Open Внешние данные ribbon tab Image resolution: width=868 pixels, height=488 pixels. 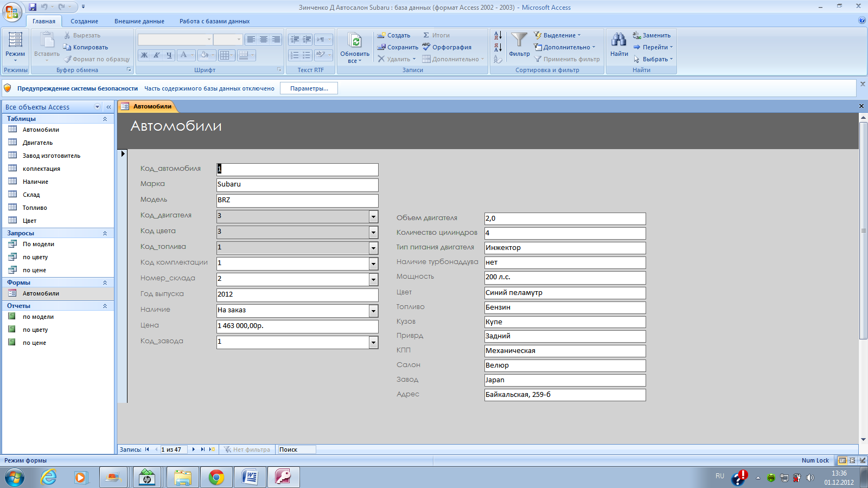coord(139,21)
